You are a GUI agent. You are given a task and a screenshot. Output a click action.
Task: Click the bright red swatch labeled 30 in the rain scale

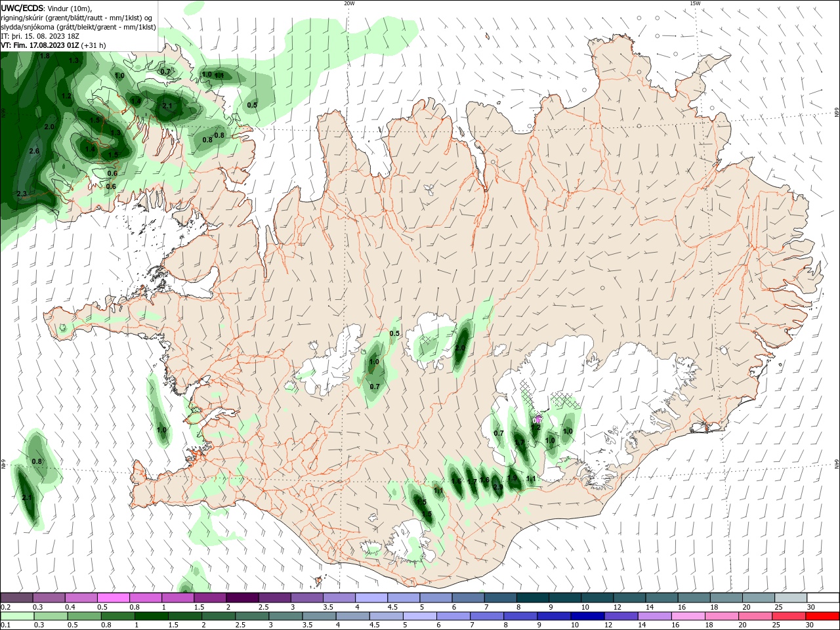coord(823,616)
